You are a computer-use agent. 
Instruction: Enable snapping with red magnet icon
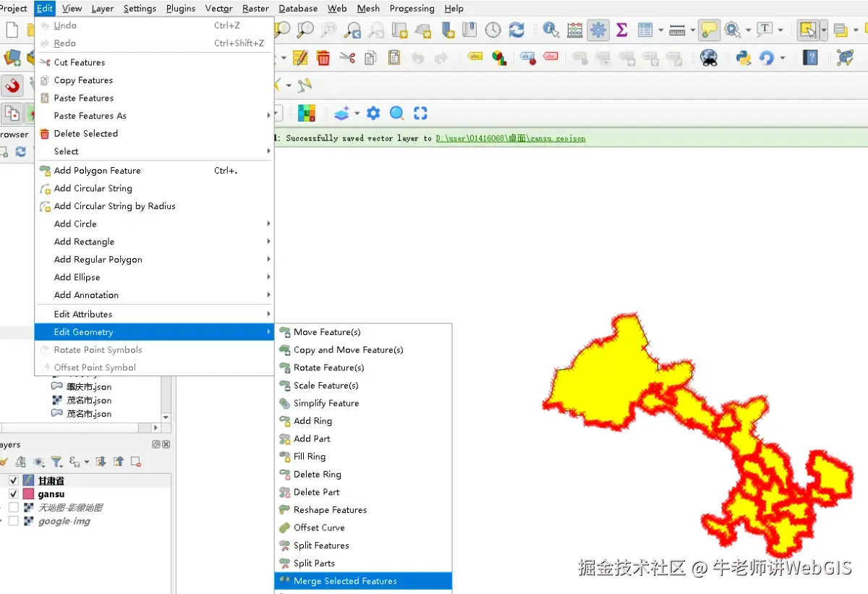tap(12, 85)
